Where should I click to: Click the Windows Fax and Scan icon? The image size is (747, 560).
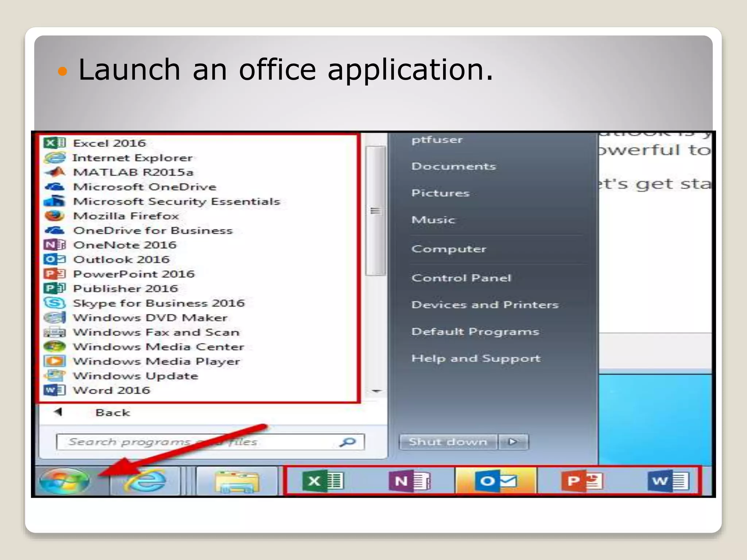pos(55,332)
